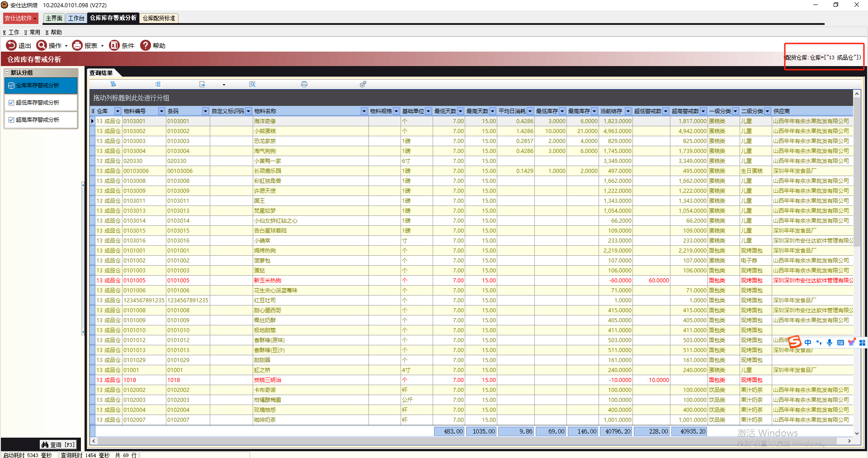Click the 帮助 toolbar button with question mark
This screenshot has width=868, height=458.
153,45
